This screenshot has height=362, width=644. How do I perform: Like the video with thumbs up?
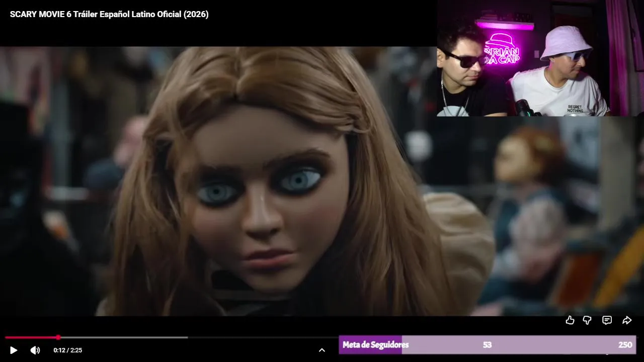(x=570, y=320)
